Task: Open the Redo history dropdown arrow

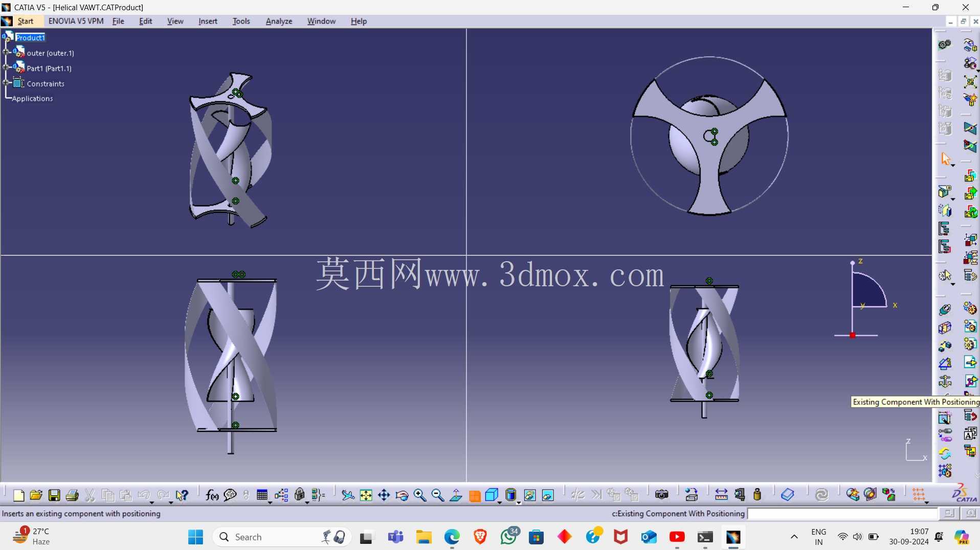Action: point(171,502)
